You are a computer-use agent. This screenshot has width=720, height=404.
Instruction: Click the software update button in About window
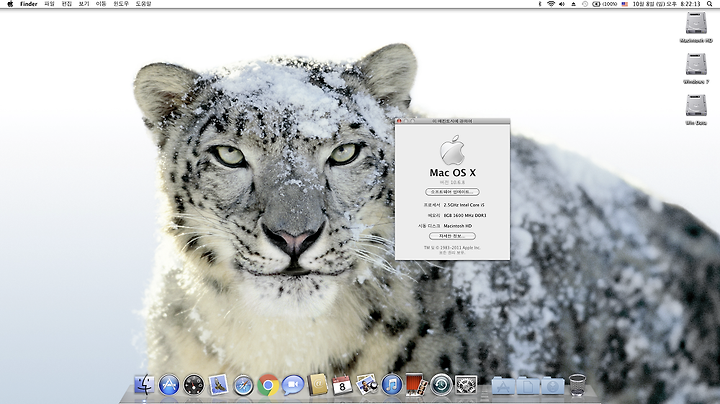(x=452, y=192)
